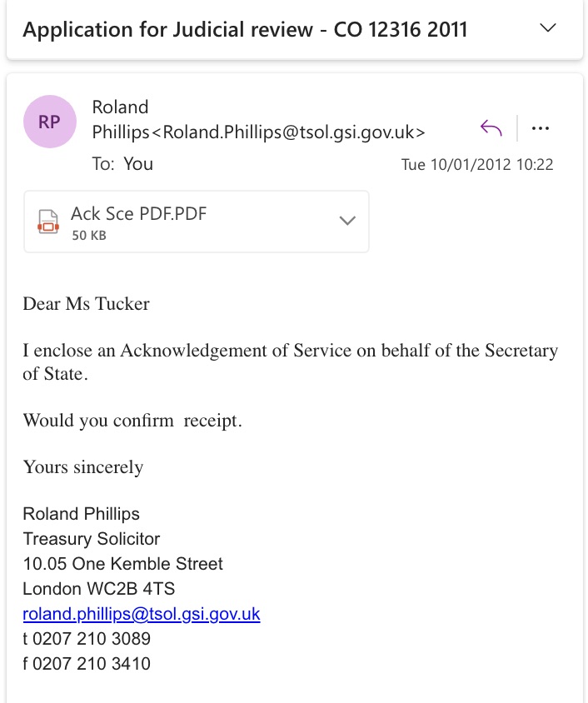Click the reply arrow icon
Viewport: 588px width, 703px height.
(x=491, y=128)
